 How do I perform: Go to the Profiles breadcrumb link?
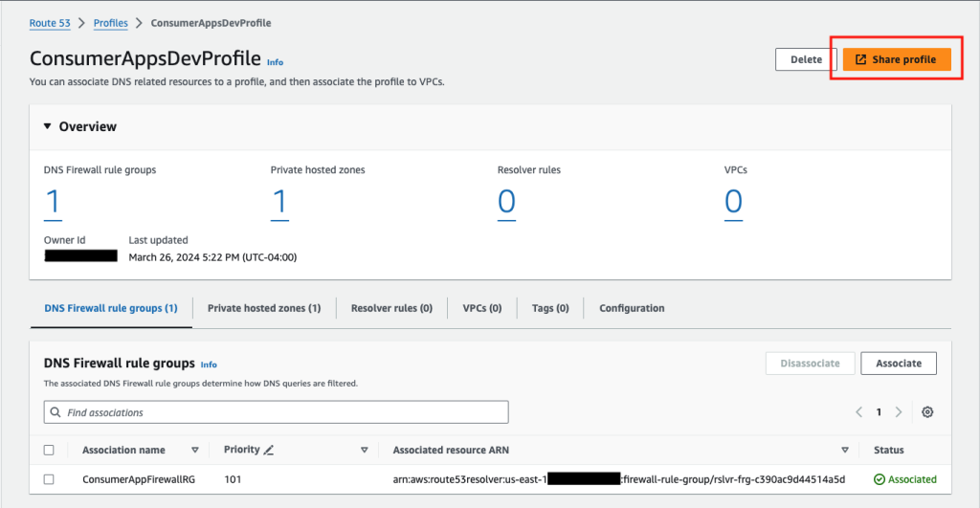pos(111,23)
